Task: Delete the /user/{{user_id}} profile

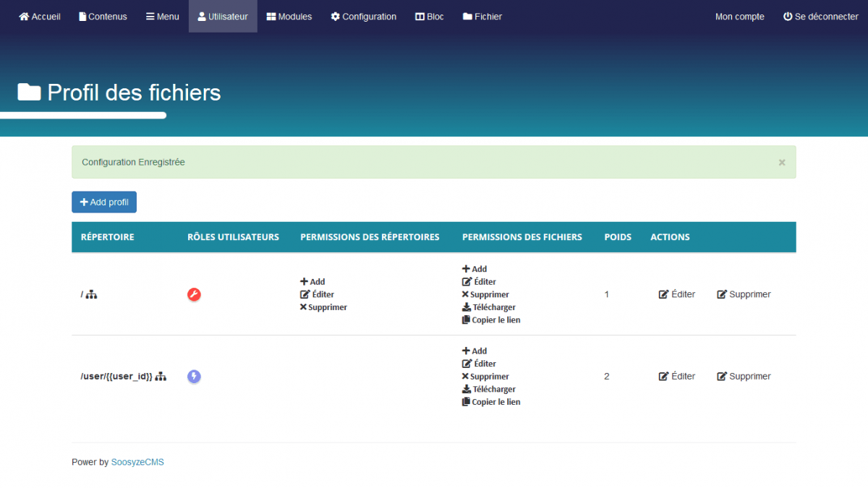Action: pyautogui.click(x=744, y=376)
